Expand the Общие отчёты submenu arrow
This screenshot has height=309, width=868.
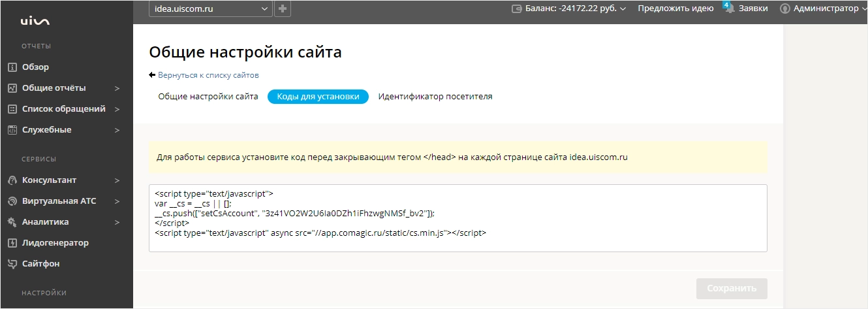117,88
